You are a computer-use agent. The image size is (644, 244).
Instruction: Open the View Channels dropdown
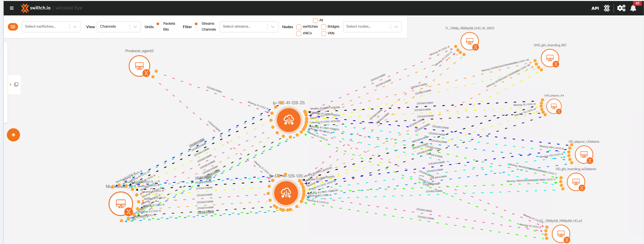click(x=118, y=27)
